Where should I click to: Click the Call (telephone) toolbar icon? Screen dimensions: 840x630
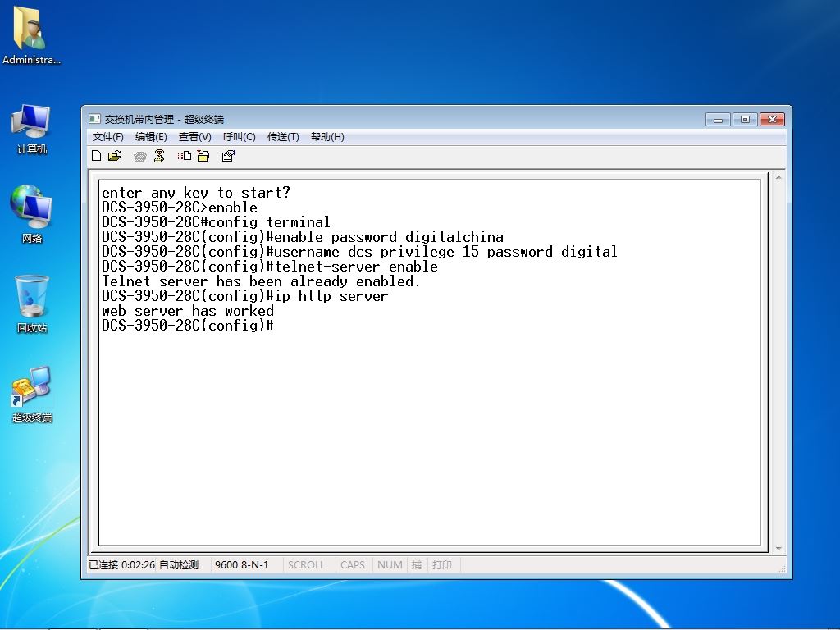pos(139,157)
